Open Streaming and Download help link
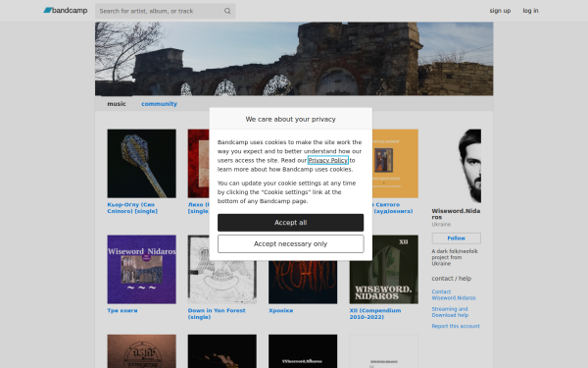The image size is (588, 368). point(450,312)
